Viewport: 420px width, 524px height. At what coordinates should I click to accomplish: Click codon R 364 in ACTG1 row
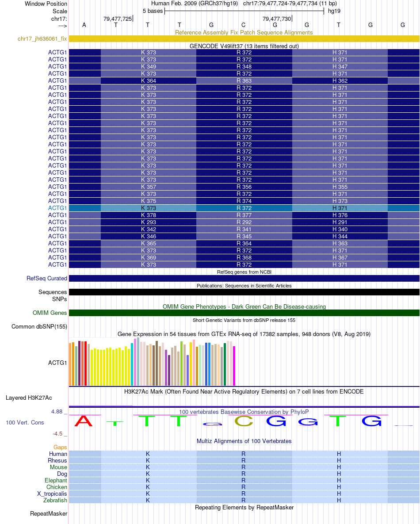[x=244, y=243]
